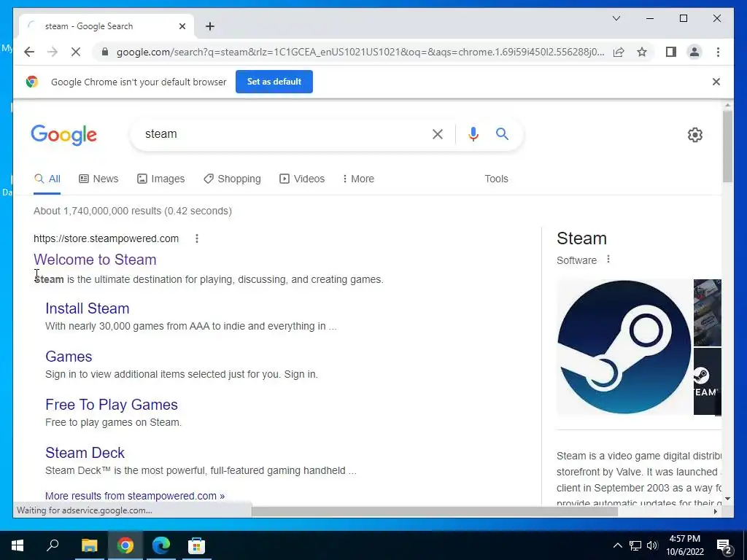Open the notification center icon

click(724, 546)
